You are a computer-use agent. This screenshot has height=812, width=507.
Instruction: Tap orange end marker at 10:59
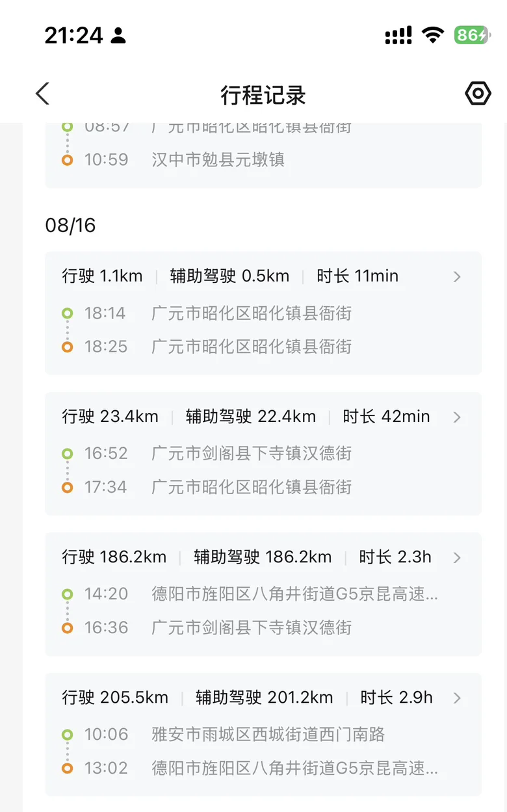(67, 160)
